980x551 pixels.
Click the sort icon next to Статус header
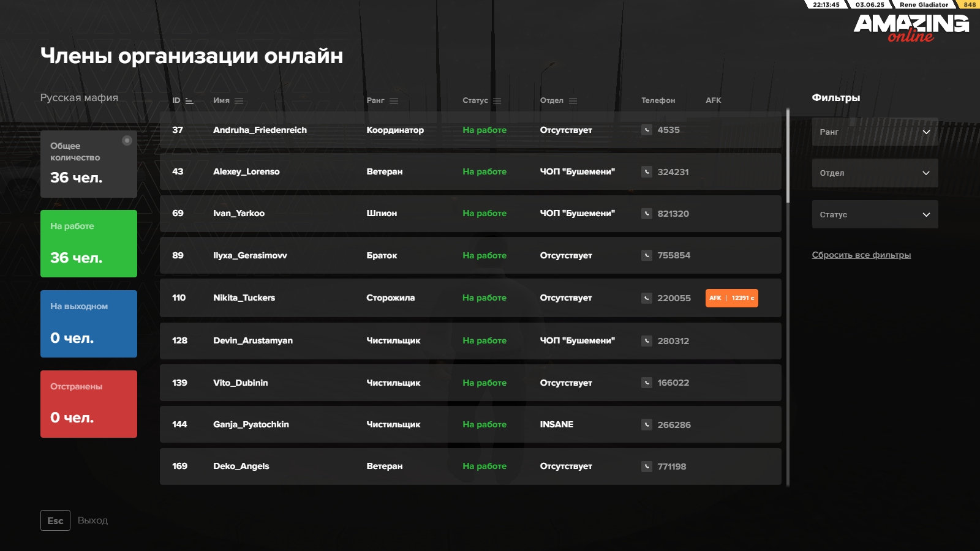pos(497,101)
